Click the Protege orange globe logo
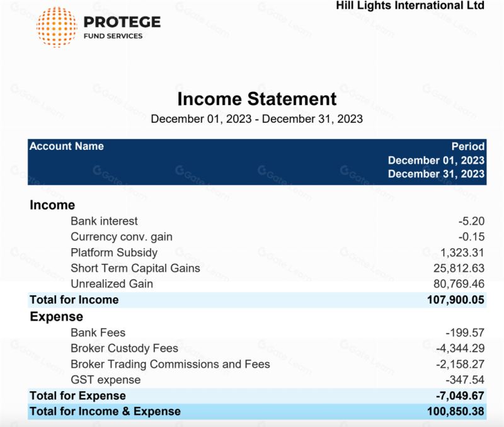Image resolution: width=504 pixels, height=427 pixels. pyautogui.click(x=57, y=27)
